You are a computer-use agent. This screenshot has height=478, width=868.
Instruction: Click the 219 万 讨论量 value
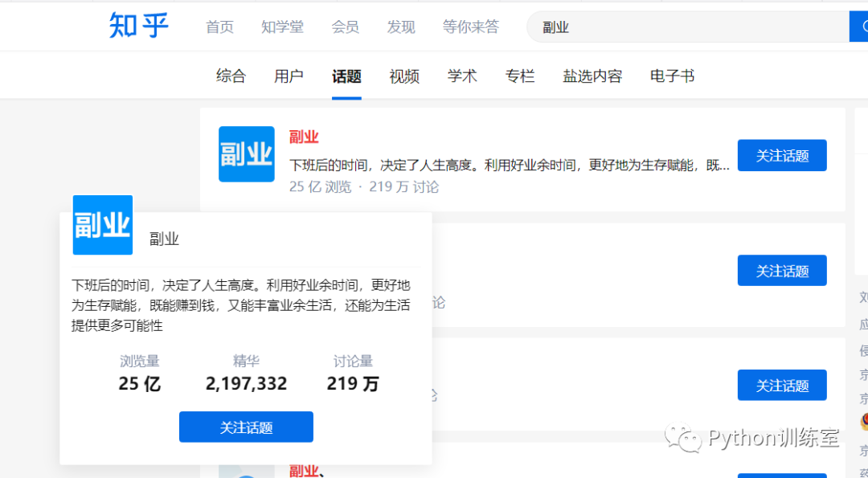tap(353, 383)
